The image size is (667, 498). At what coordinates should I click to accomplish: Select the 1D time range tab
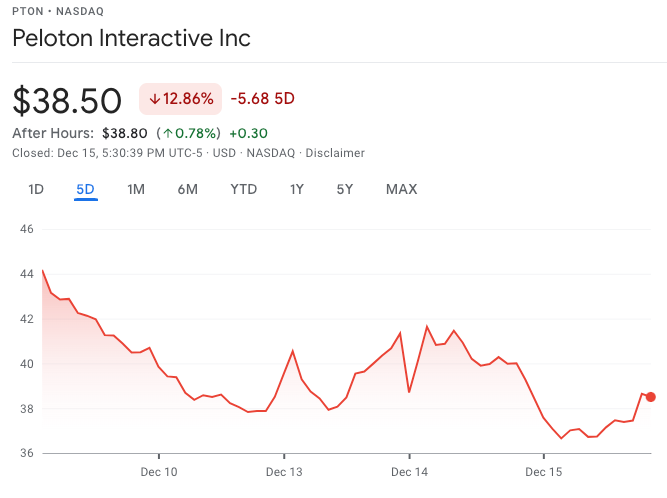tap(36, 189)
